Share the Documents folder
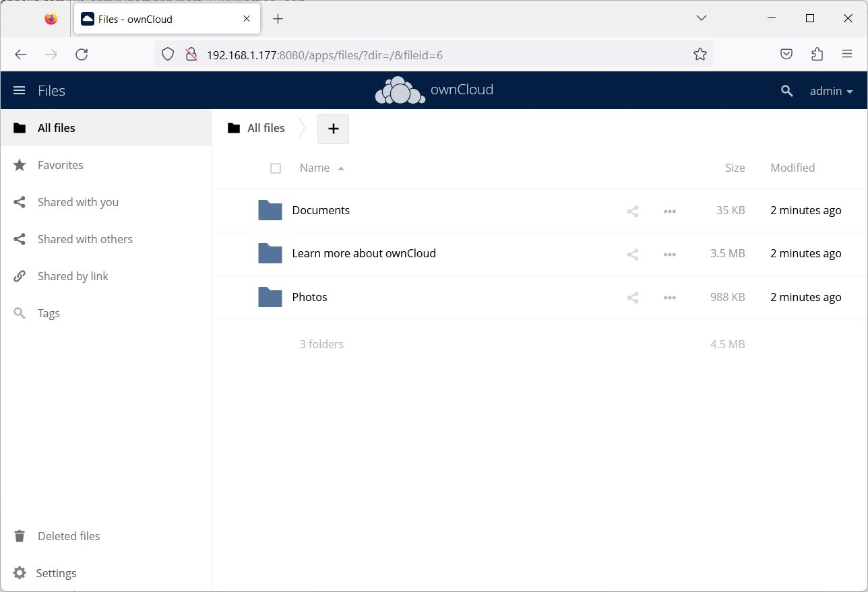868x592 pixels. (633, 211)
